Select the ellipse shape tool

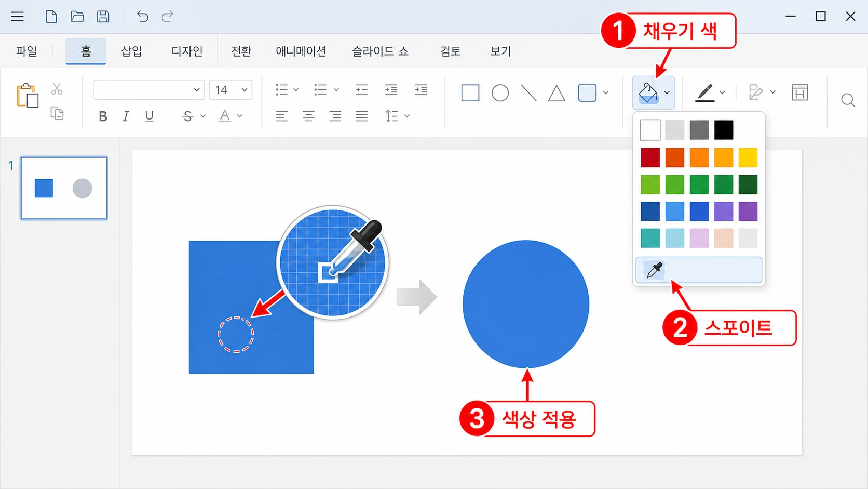pyautogui.click(x=500, y=93)
